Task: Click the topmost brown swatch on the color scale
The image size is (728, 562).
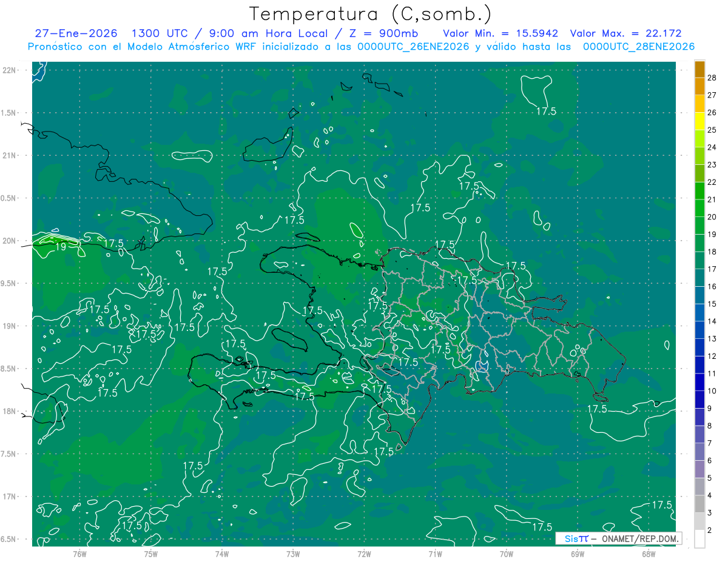Action: [699, 69]
